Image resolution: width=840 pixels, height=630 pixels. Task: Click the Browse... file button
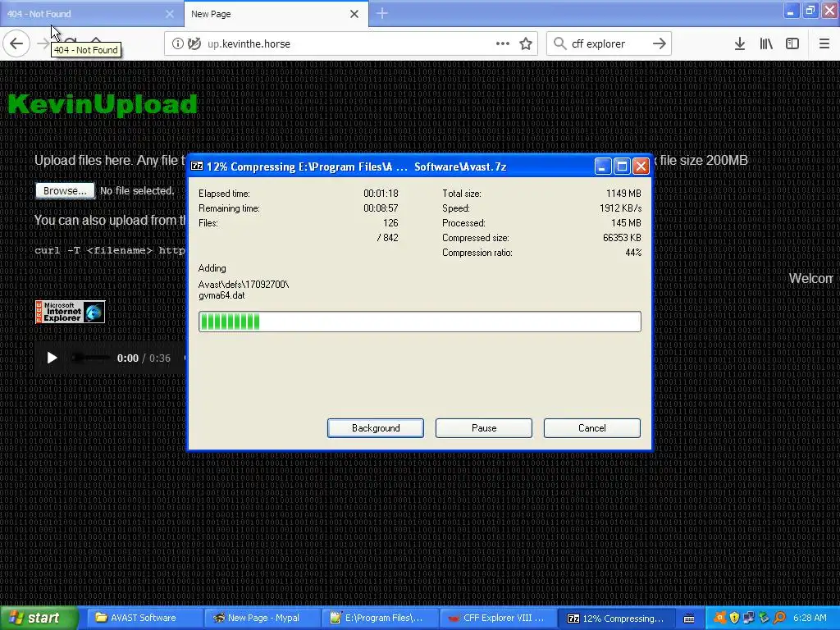pyautogui.click(x=65, y=190)
